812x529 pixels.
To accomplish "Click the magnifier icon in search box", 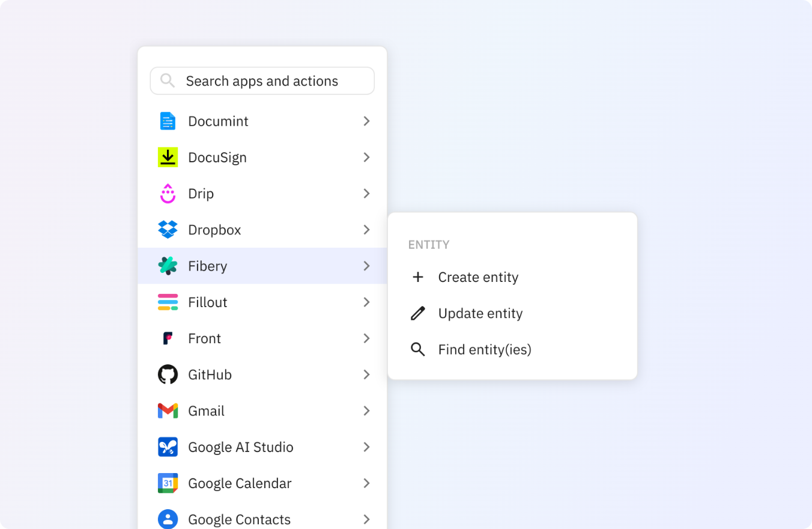I will [x=168, y=81].
